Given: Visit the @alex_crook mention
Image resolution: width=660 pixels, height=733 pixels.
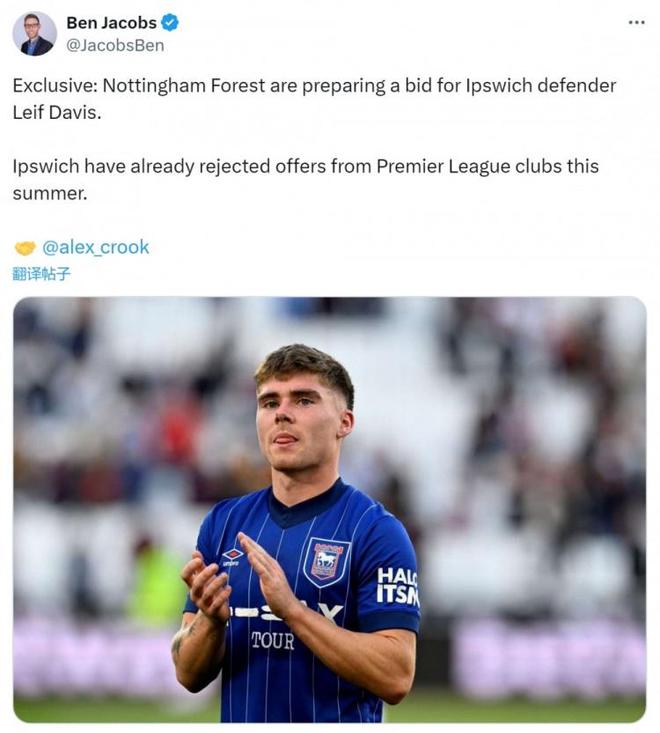Looking at the screenshot, I should pos(95,247).
